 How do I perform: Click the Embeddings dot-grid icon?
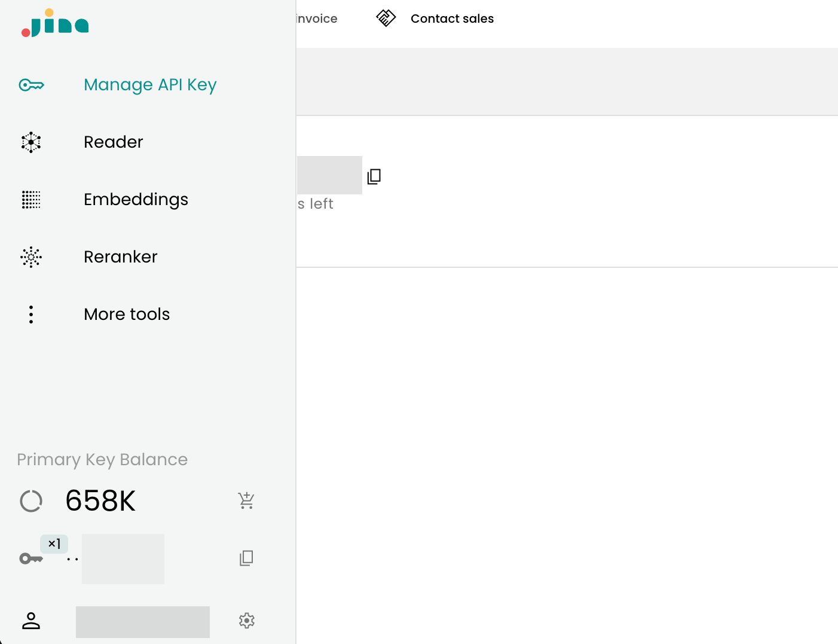[31, 200]
